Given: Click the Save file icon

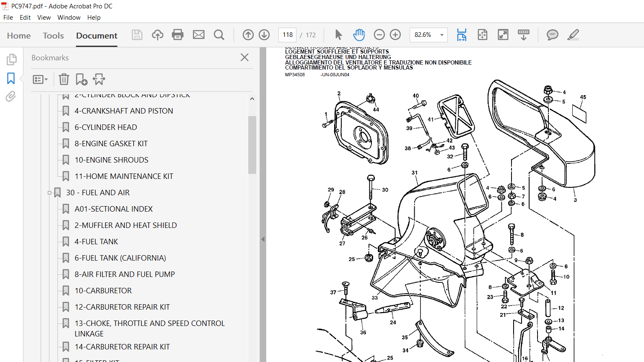Looking at the screenshot, I should coord(137,35).
